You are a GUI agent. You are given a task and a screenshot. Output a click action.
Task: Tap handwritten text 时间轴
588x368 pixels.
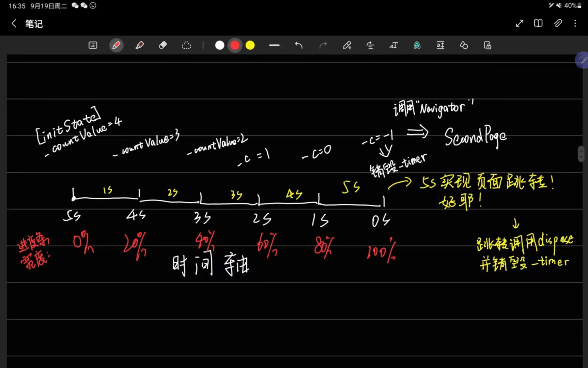pyautogui.click(x=211, y=264)
